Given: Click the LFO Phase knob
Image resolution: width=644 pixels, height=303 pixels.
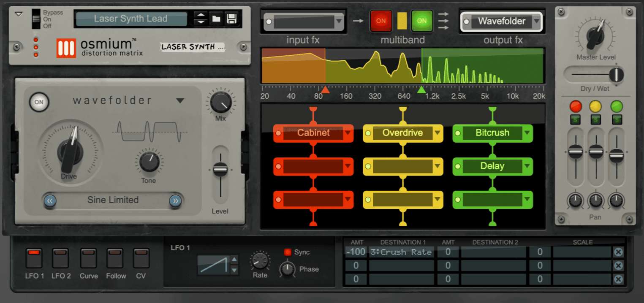Looking at the screenshot, I should 288,269.
